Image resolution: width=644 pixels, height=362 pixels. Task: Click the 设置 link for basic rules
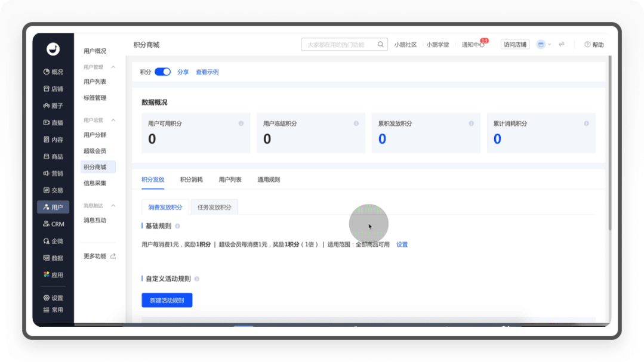tap(402, 245)
